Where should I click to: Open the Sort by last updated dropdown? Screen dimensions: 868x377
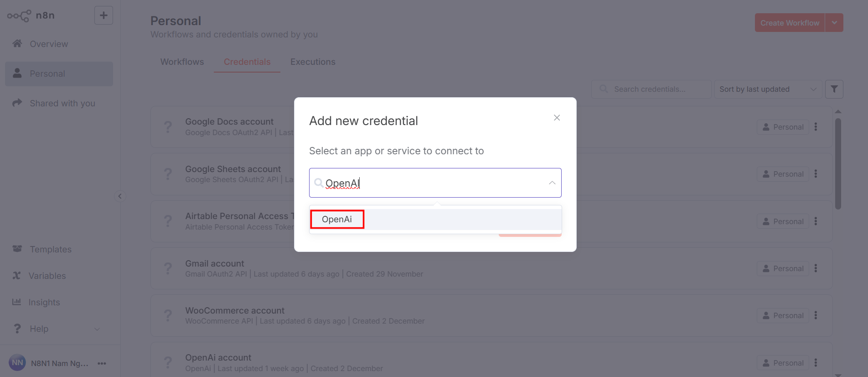click(768, 89)
